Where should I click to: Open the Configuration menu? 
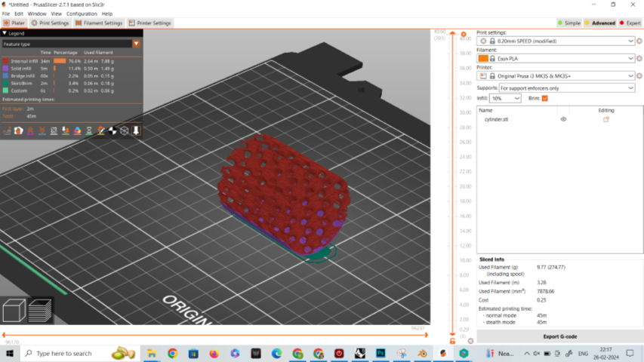point(82,14)
